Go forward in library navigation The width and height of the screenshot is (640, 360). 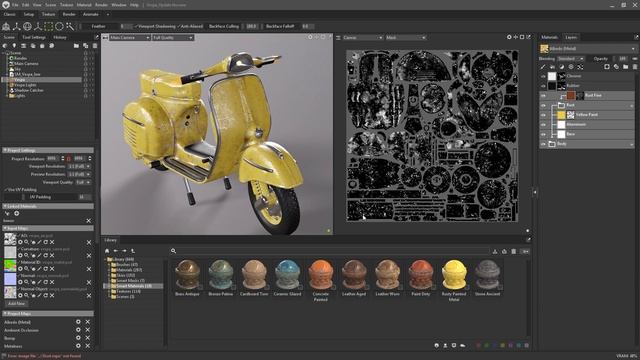pyautogui.click(x=124, y=251)
